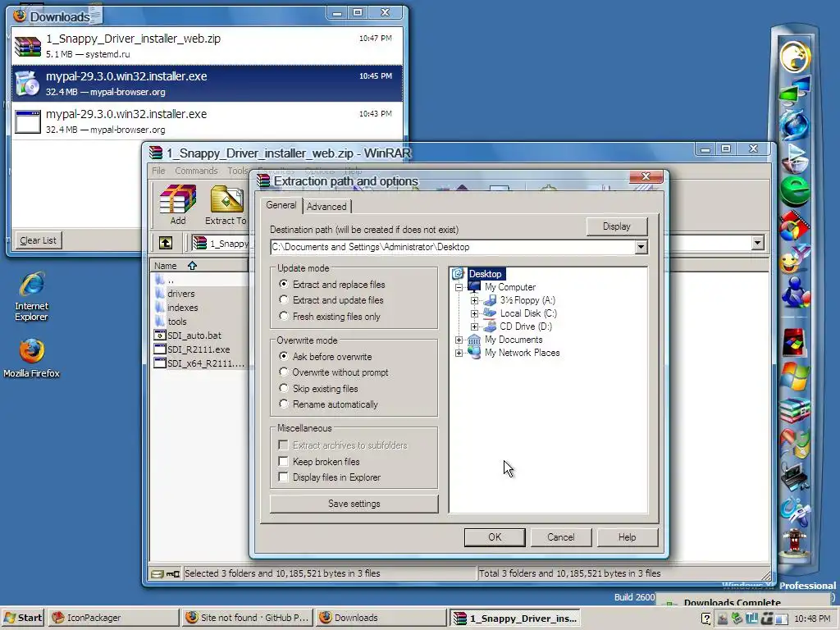This screenshot has height=630, width=840.
Task: Switch to the Advanced tab
Action: coord(326,206)
